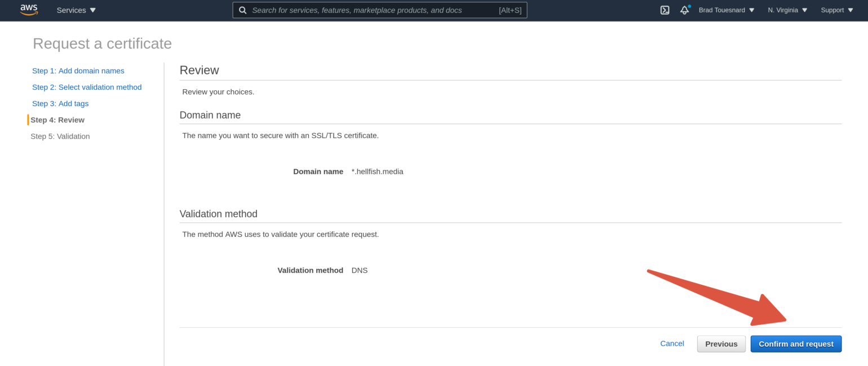Open Step 2: Select validation method
Viewport: 868px width, 366px height.
pyautogui.click(x=87, y=87)
